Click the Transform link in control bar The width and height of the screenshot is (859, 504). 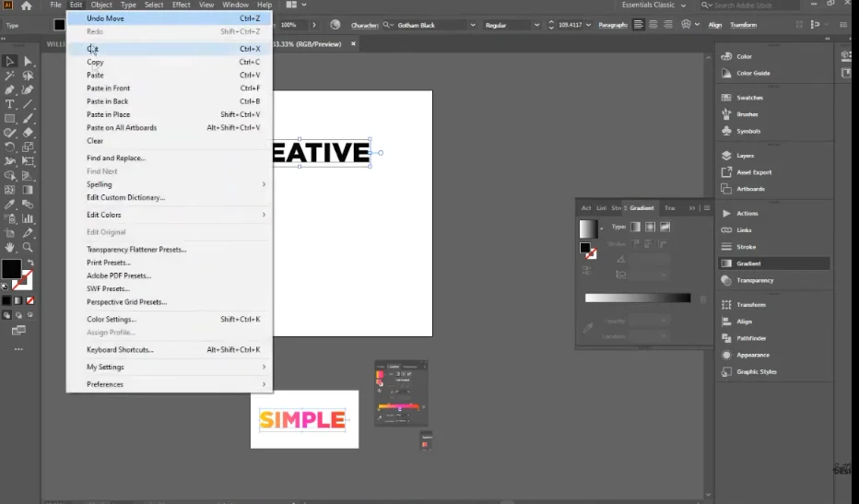[743, 25]
